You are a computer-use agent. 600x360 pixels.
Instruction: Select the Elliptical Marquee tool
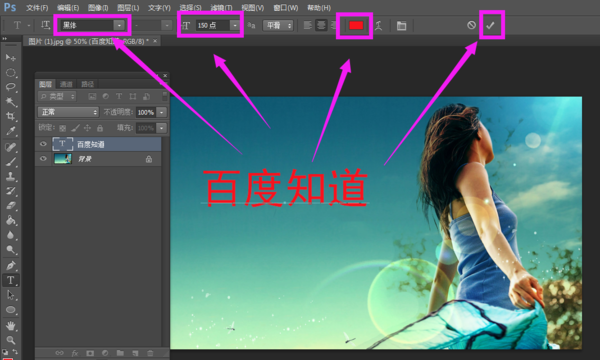(x=10, y=73)
